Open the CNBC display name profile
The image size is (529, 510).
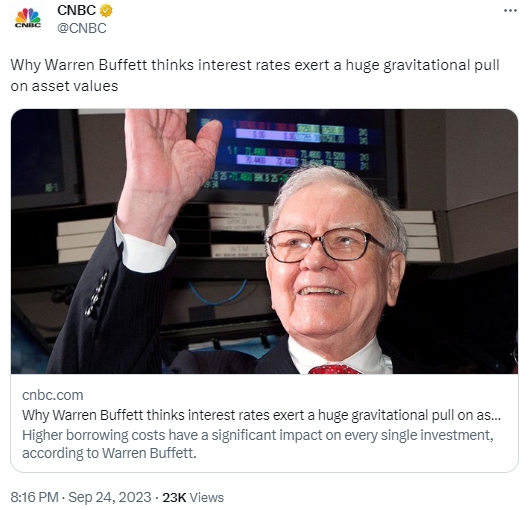point(77,10)
